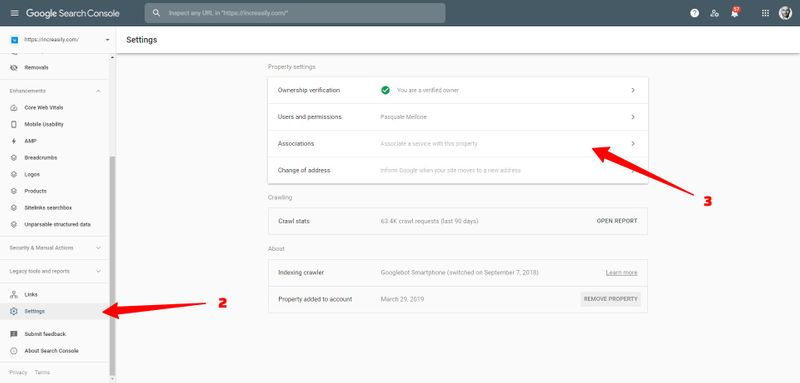Click the search magnifier icon
The image size is (800, 383).
tap(157, 13)
